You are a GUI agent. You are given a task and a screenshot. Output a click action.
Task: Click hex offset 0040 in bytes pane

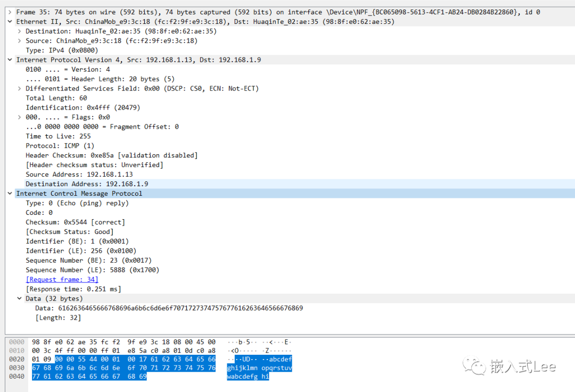[x=17, y=377]
